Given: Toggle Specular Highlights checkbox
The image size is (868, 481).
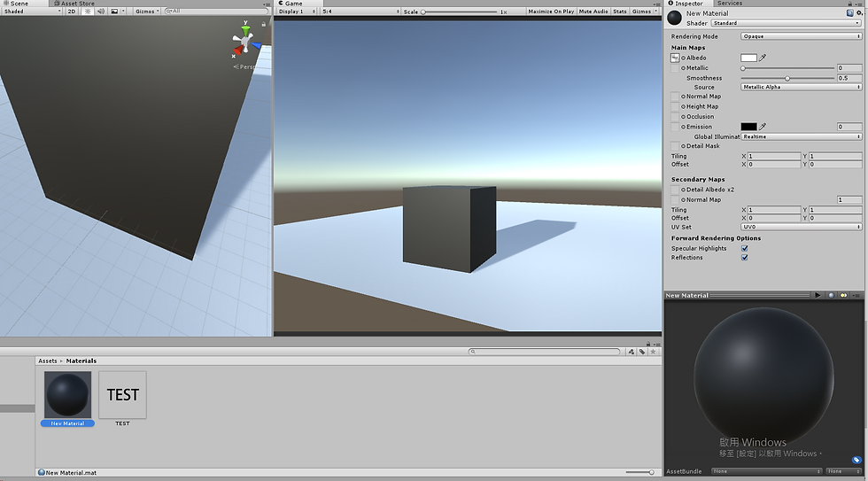Looking at the screenshot, I should 745,249.
